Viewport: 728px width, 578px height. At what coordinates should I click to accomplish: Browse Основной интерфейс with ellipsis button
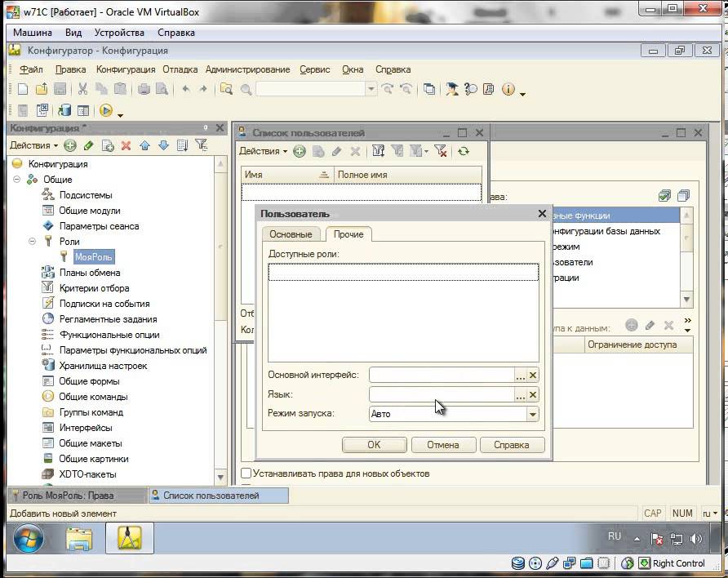click(x=521, y=375)
